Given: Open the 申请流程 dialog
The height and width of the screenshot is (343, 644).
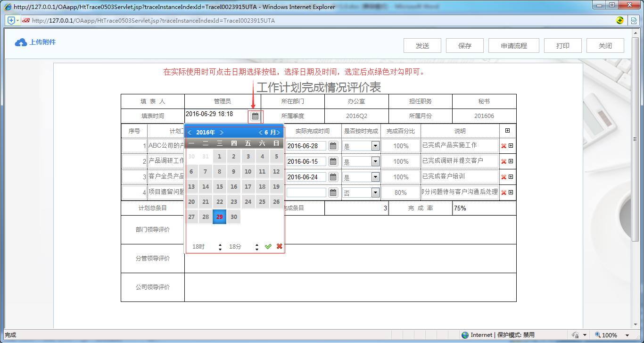Looking at the screenshot, I should click(x=513, y=45).
